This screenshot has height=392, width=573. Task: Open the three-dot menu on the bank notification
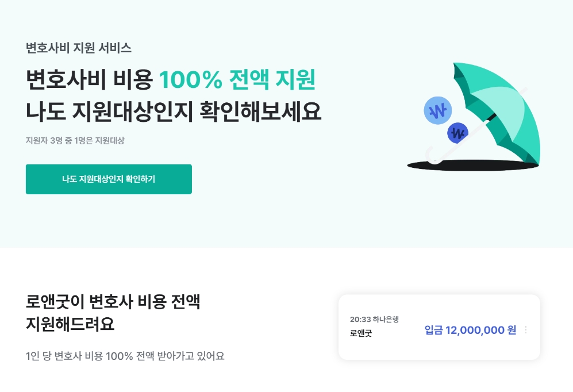[x=525, y=330]
